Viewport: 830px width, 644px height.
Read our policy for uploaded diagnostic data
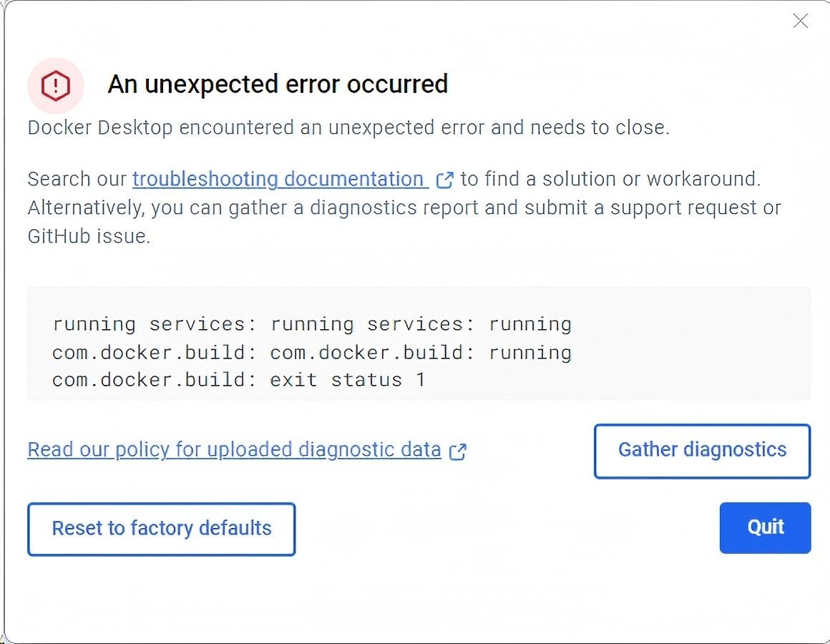pos(234,450)
